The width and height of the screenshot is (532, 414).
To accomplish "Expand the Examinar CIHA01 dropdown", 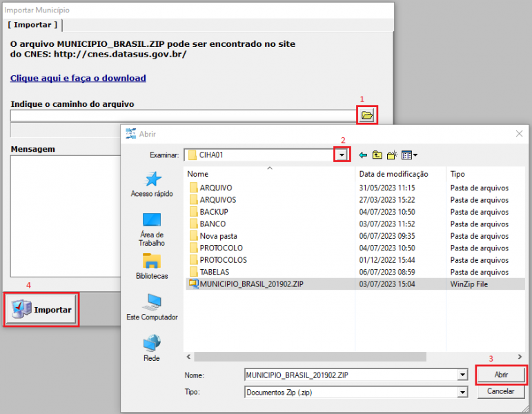I will 342,155.
